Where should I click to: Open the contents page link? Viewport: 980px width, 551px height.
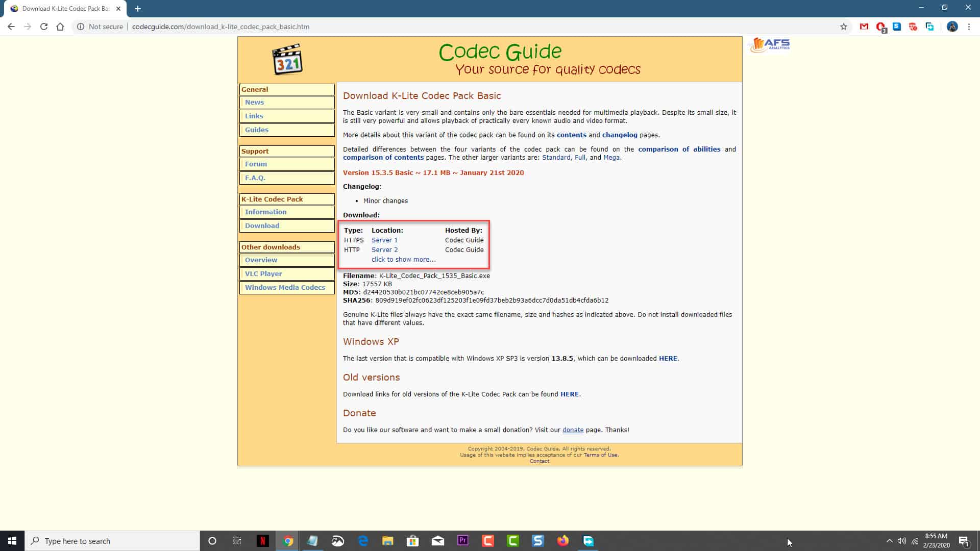coord(571,135)
